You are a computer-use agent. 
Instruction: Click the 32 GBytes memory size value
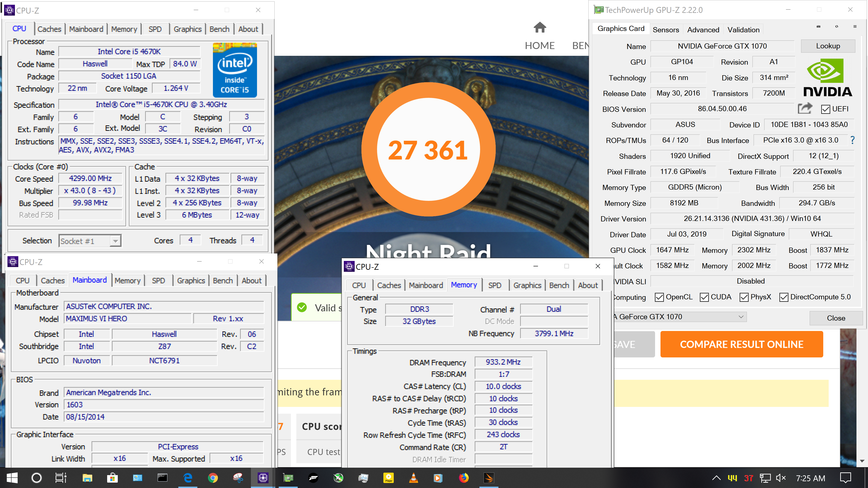tap(419, 321)
